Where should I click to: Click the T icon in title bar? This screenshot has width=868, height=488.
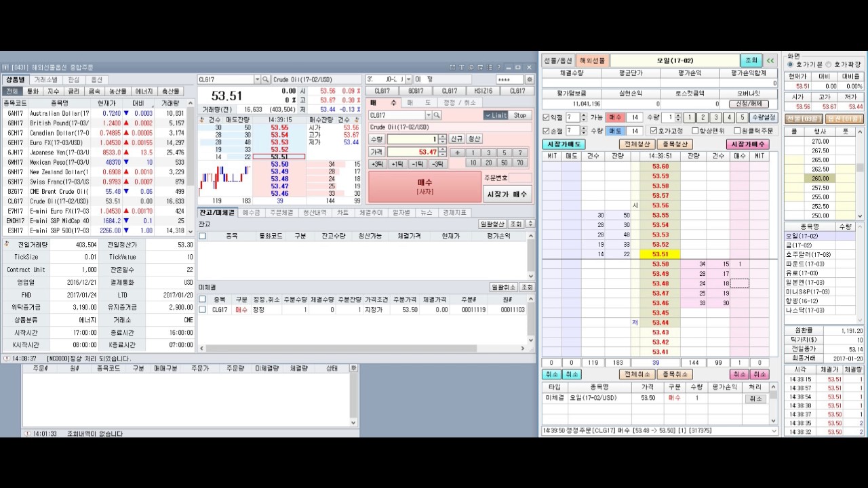(x=462, y=67)
